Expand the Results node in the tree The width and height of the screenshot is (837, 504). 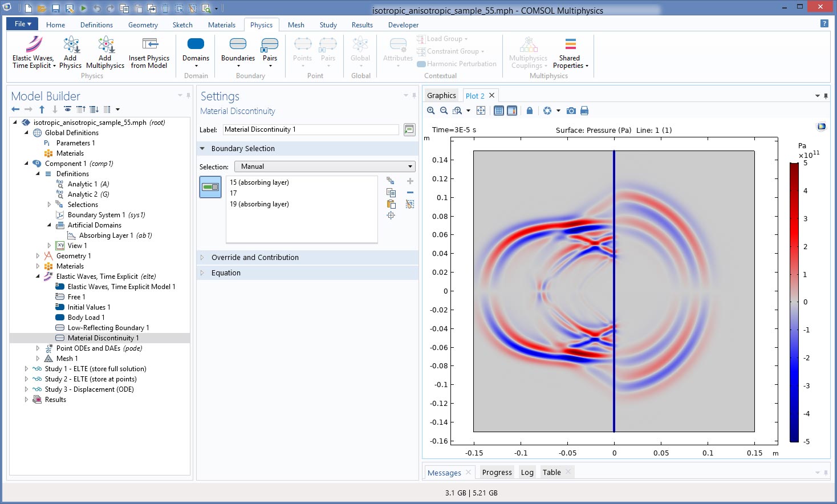tap(26, 400)
